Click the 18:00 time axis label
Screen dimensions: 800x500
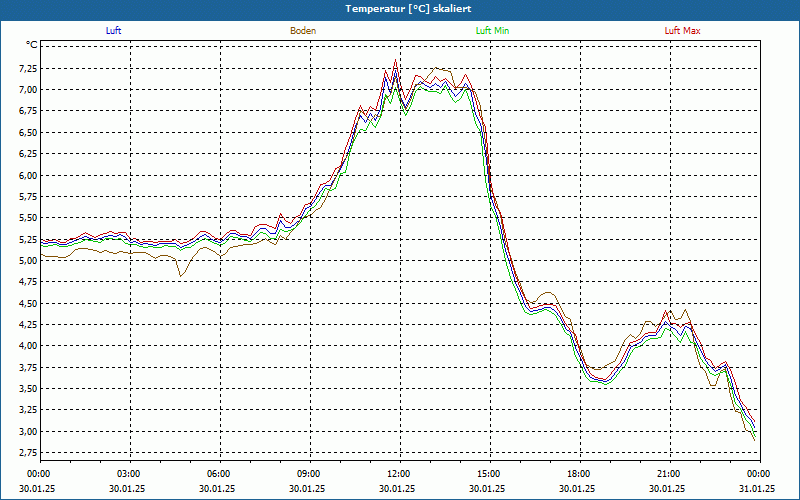click(579, 474)
